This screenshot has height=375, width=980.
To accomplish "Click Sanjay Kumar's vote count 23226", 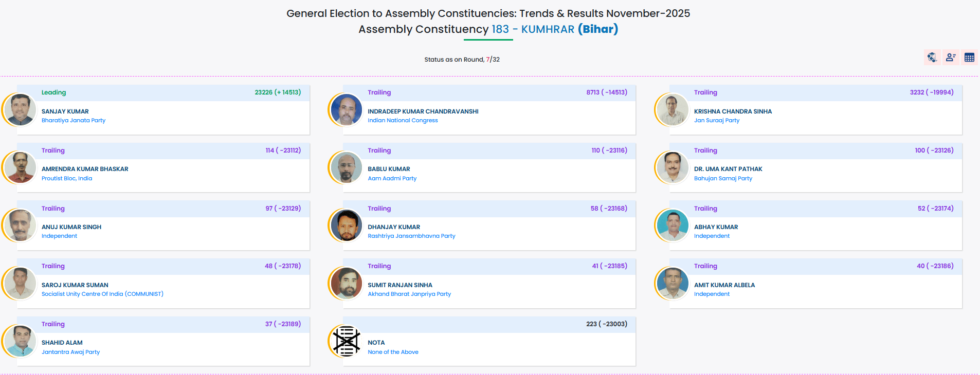I will [x=263, y=92].
